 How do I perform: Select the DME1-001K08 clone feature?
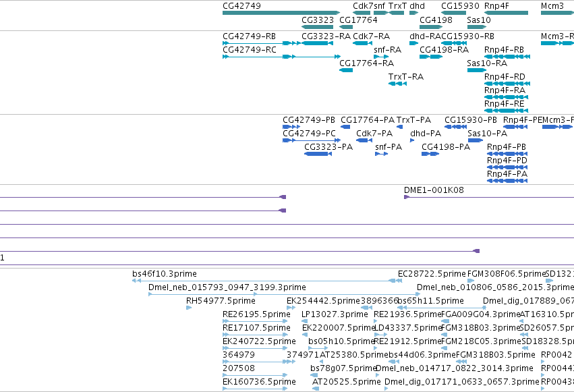(489, 197)
